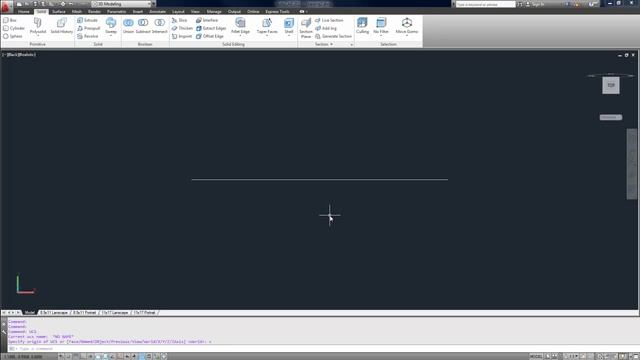This screenshot has width=640, height=360.
Task: Click Generate Section
Action: (x=333, y=36)
